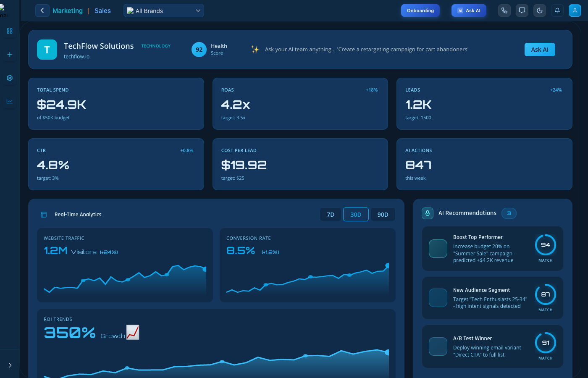The width and height of the screenshot is (588, 378).
Task: Switch to the Sales tab
Action: tap(102, 11)
